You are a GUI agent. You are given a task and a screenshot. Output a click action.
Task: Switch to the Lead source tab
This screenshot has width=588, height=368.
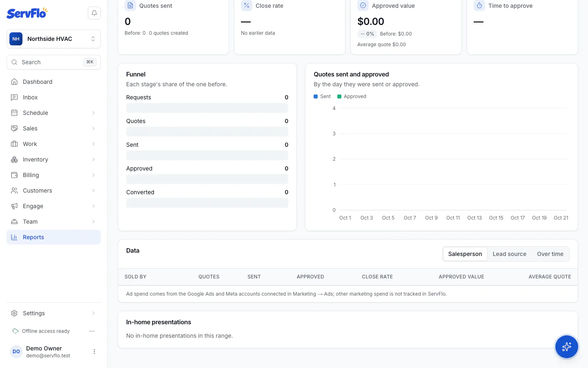click(509, 254)
